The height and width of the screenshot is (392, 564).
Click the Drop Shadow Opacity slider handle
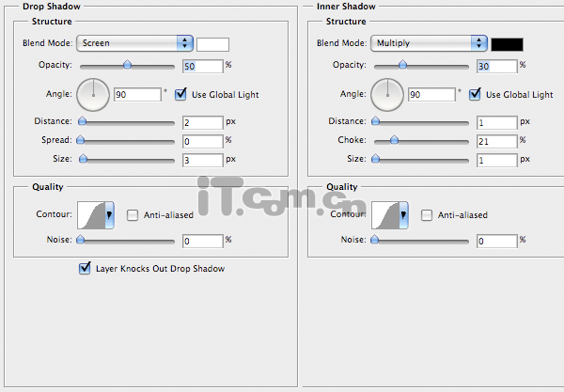(x=127, y=66)
